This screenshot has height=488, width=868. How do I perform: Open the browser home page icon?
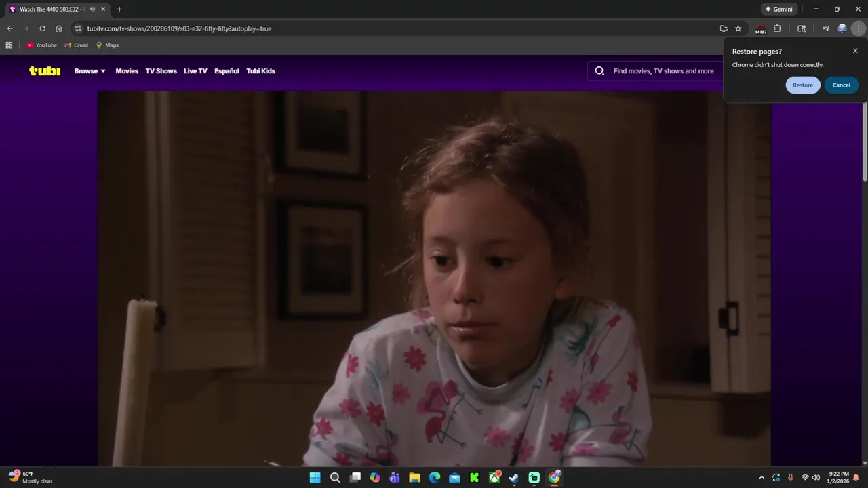tap(59, 28)
